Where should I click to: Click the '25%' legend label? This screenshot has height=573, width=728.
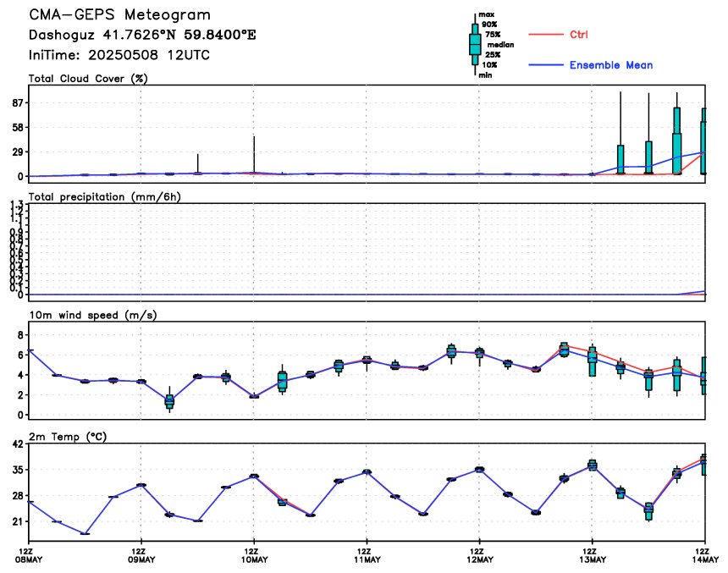tap(493, 55)
